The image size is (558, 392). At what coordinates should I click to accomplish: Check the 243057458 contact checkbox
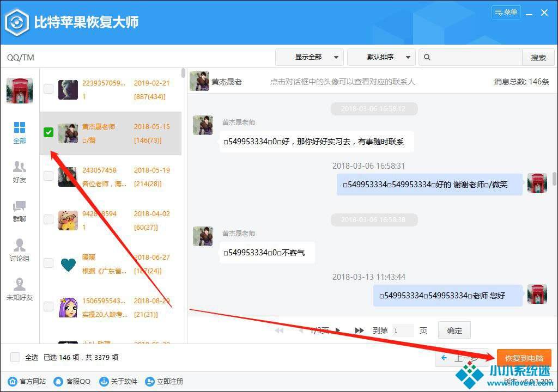[48, 176]
